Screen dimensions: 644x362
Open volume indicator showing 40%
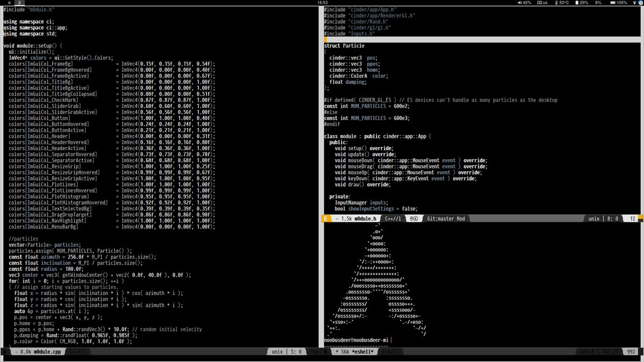pyautogui.click(x=524, y=3)
